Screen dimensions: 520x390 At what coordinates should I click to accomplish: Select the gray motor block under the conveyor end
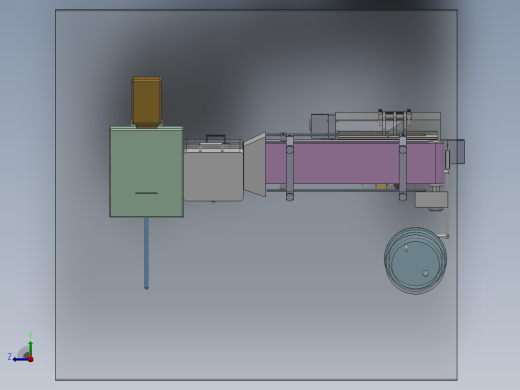pyautogui.click(x=431, y=199)
